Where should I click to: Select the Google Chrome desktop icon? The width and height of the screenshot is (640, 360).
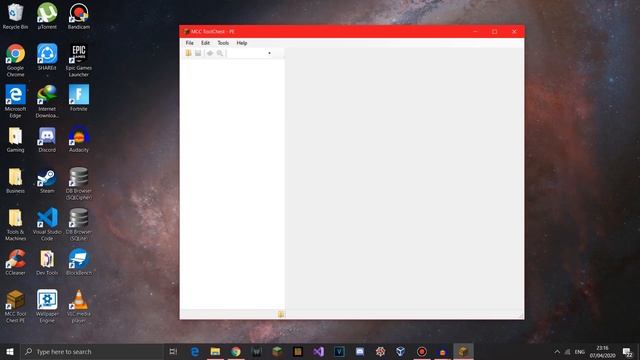point(15,60)
